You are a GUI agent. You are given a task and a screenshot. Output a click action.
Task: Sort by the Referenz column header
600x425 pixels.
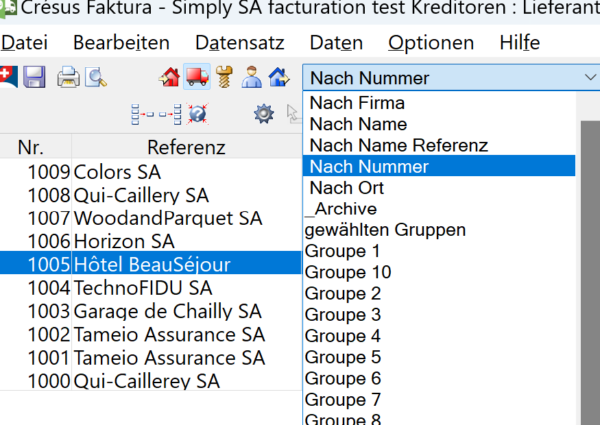click(x=187, y=147)
